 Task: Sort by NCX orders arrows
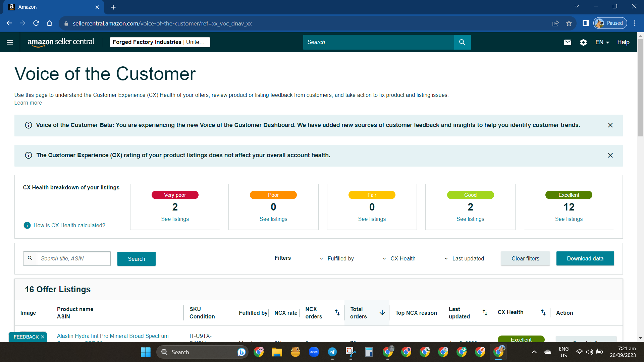(x=337, y=312)
